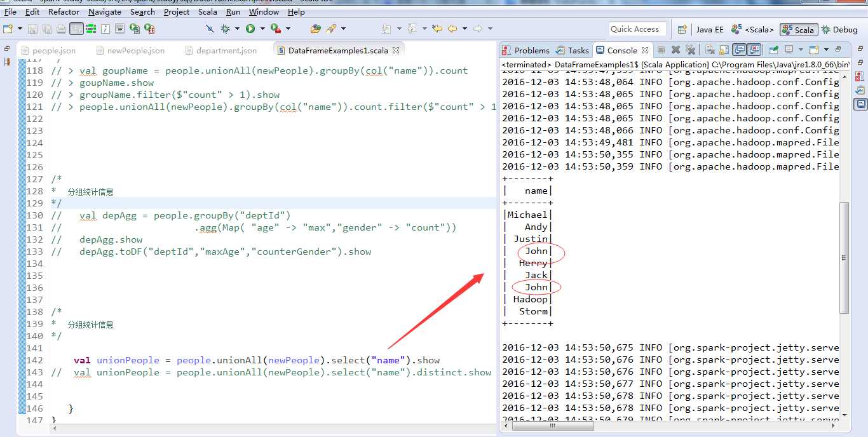Click the Search menu item
The image size is (868, 437).
click(142, 11)
